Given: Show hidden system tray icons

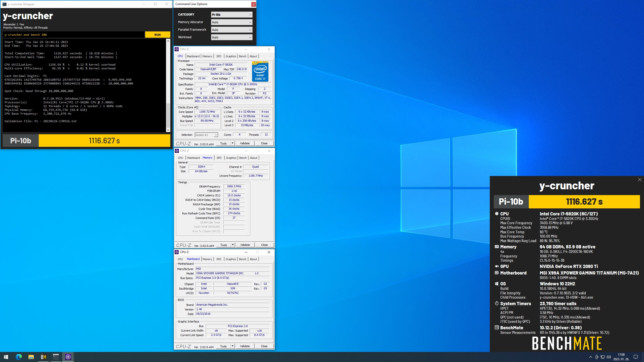Looking at the screenshot, I should (591, 357).
